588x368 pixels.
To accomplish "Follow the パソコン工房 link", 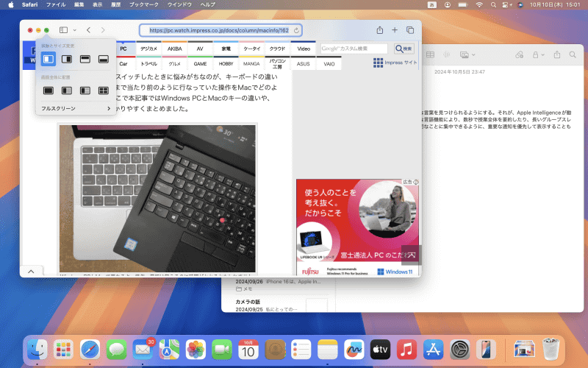I will coord(277,64).
